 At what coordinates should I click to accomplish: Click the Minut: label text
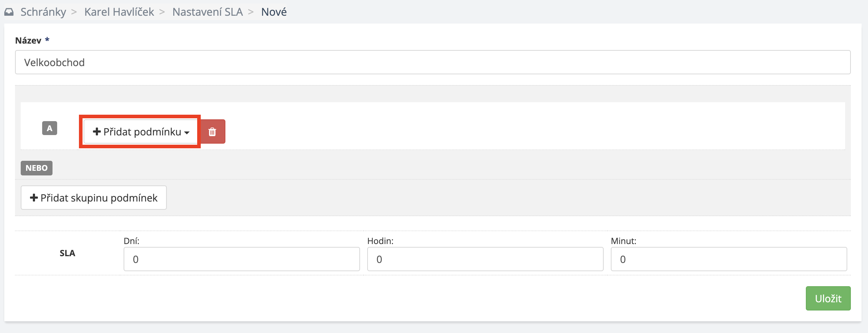(623, 241)
